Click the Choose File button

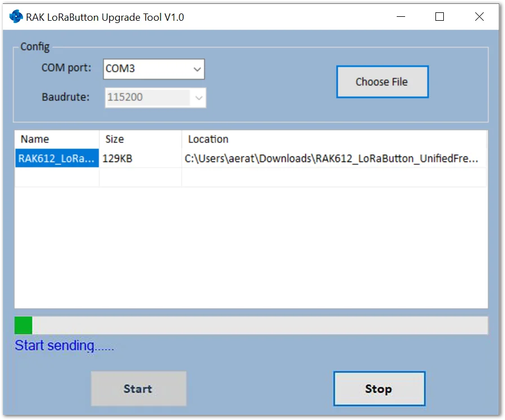(x=382, y=82)
